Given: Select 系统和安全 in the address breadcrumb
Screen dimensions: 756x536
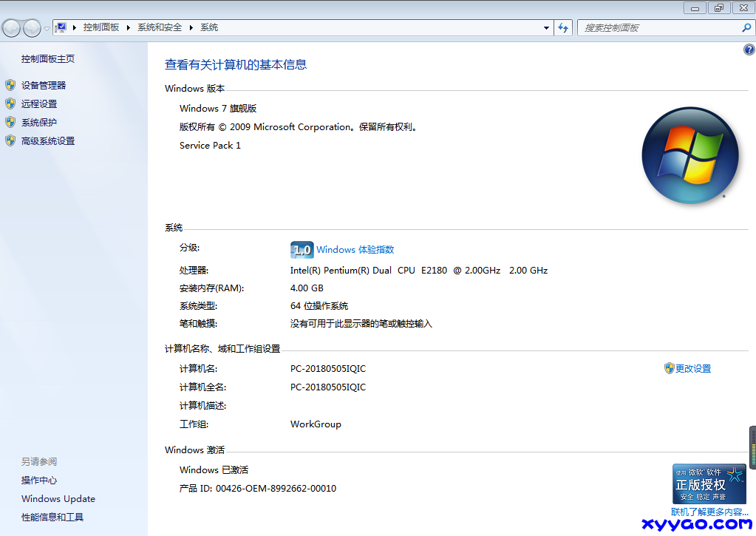Looking at the screenshot, I should click(160, 27).
